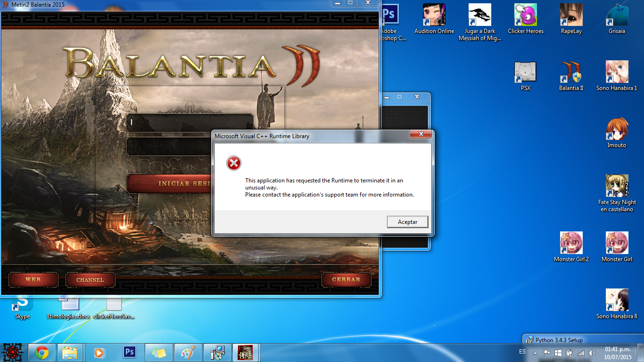Open the media player from the taskbar

[x=99, y=353]
